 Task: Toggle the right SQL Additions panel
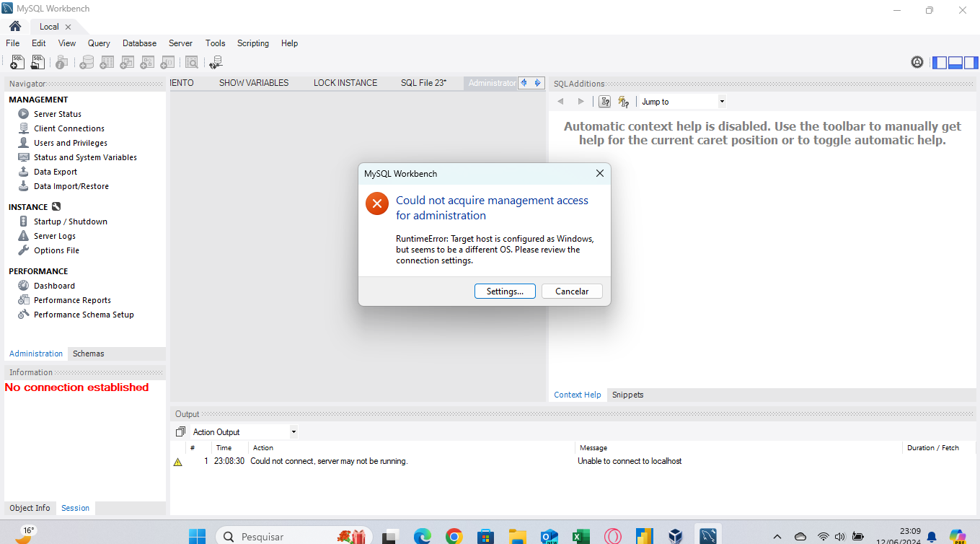click(971, 62)
